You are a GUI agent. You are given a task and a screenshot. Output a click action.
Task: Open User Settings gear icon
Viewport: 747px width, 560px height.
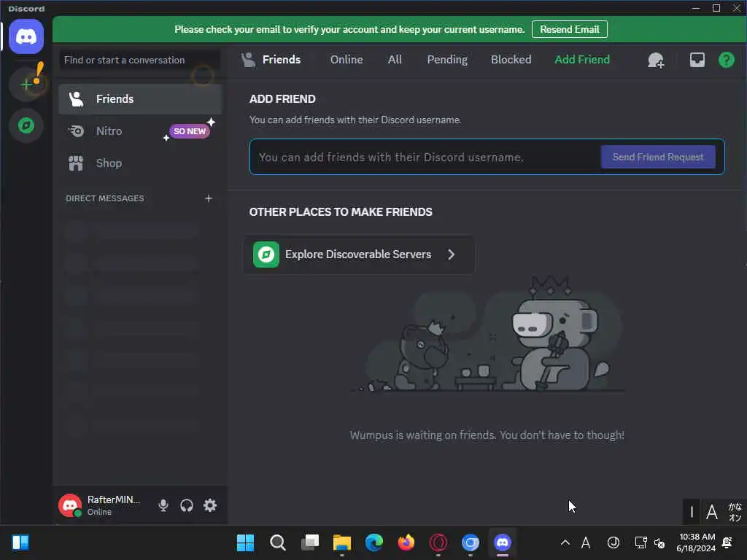[210, 505]
